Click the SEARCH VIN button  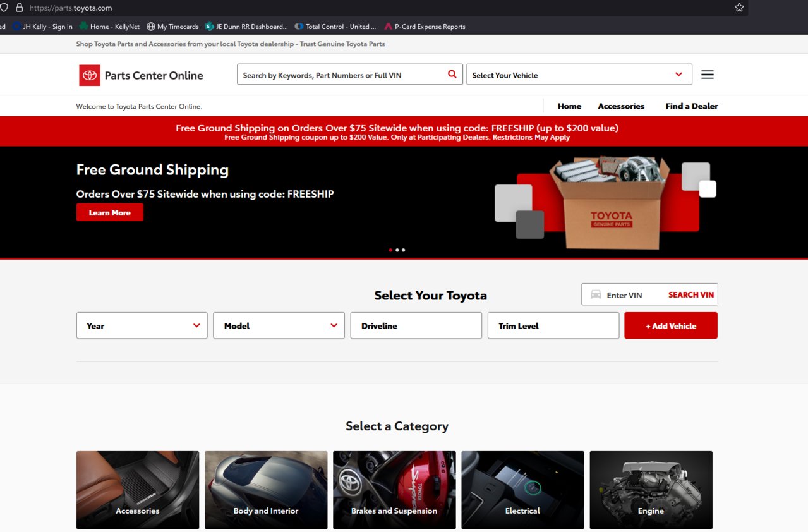coord(691,294)
